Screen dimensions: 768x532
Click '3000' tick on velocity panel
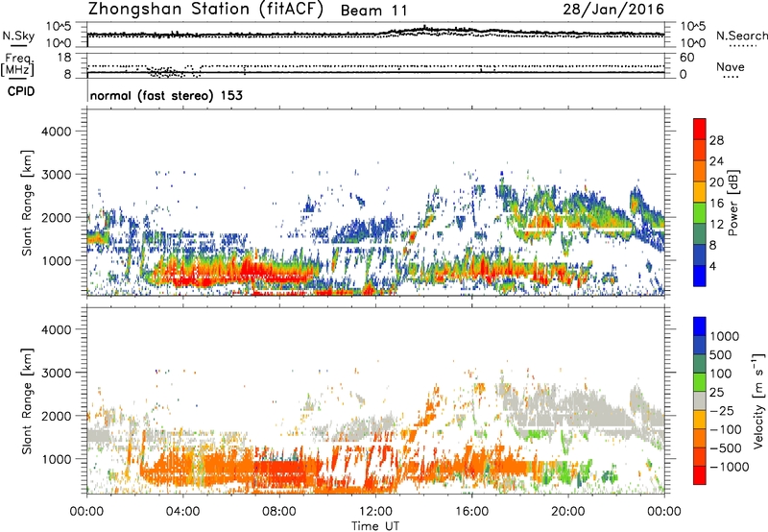(x=56, y=373)
